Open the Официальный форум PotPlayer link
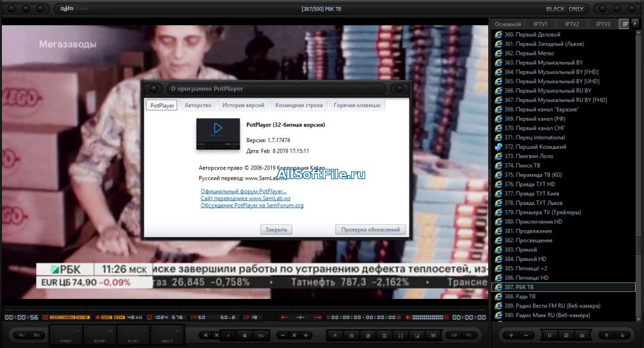Image resolution: width=644 pixels, height=348 pixels. tap(243, 191)
